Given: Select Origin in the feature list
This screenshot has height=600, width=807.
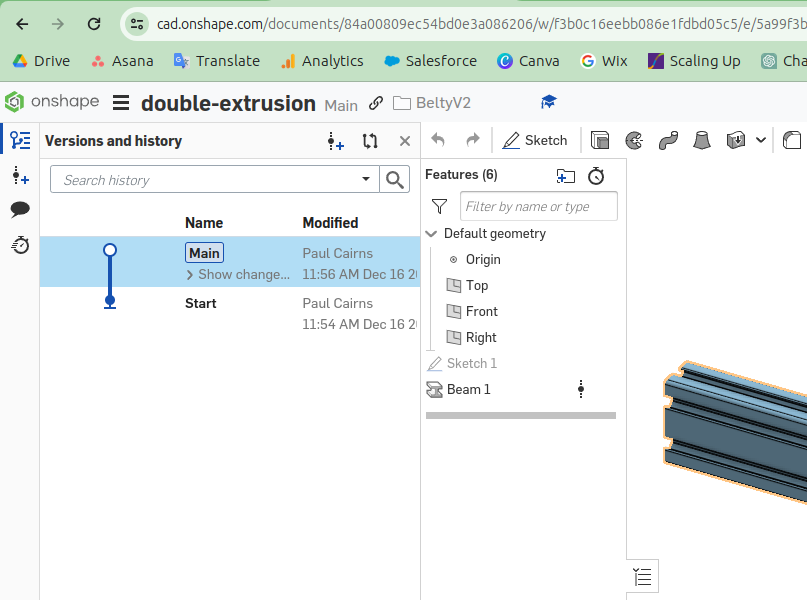Looking at the screenshot, I should coord(483,259).
